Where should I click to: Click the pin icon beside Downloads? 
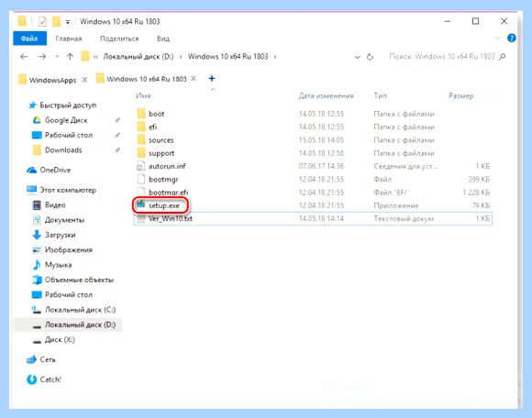click(x=117, y=149)
